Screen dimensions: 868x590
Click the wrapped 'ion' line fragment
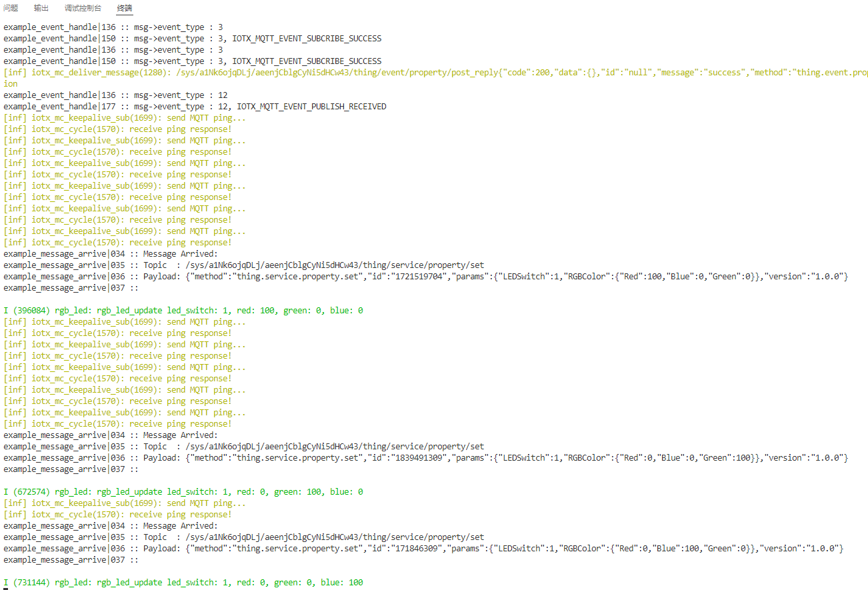click(11, 84)
